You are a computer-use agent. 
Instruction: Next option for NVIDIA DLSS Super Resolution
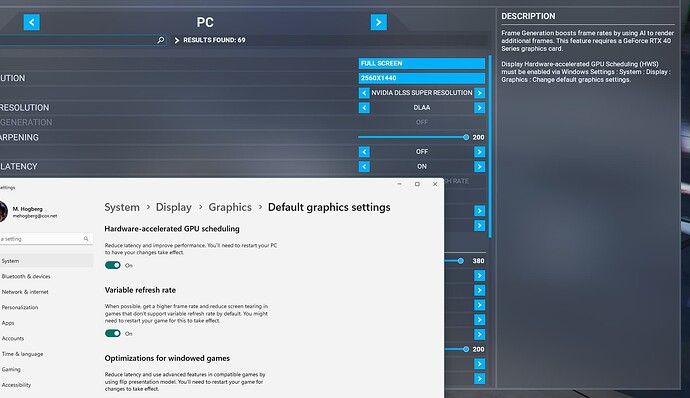(x=480, y=93)
